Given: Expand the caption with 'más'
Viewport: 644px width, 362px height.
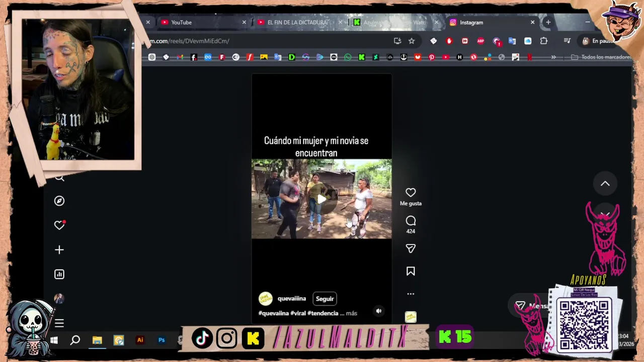Looking at the screenshot, I should [352, 313].
